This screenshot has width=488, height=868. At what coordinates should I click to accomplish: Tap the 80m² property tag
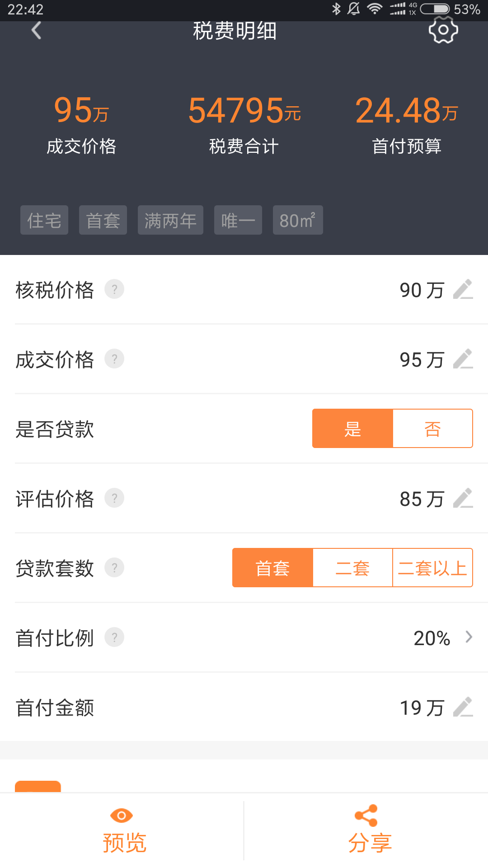click(x=298, y=220)
